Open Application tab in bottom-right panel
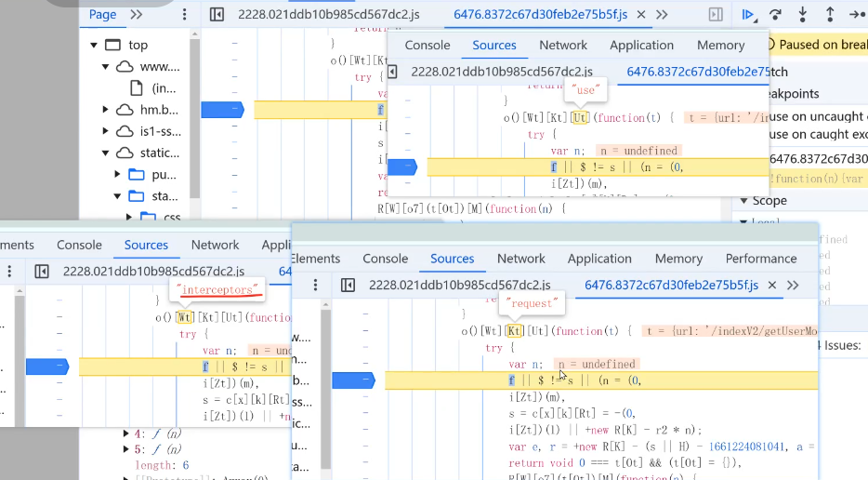The height and width of the screenshot is (480, 868). click(x=599, y=259)
